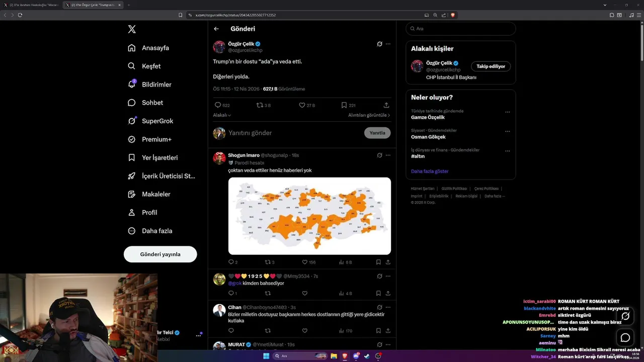
Task: Click Alıntıları görüntüle link
Action: (x=369, y=115)
